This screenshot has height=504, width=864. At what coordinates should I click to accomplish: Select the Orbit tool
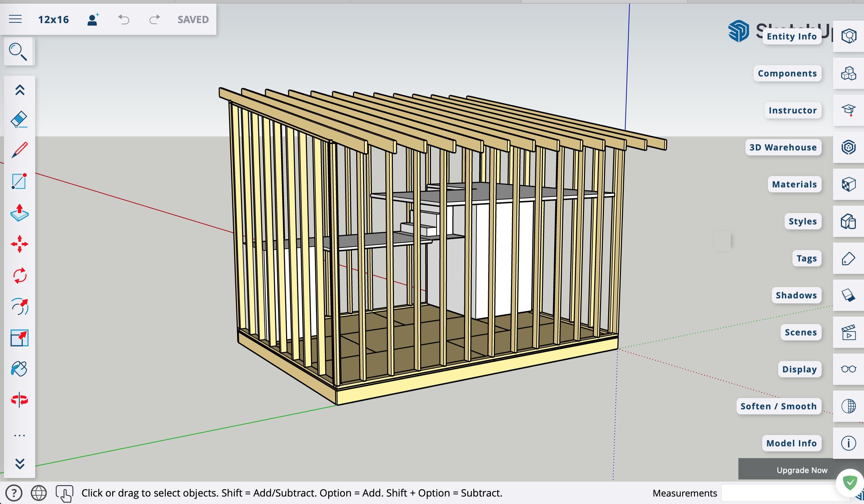tap(19, 400)
